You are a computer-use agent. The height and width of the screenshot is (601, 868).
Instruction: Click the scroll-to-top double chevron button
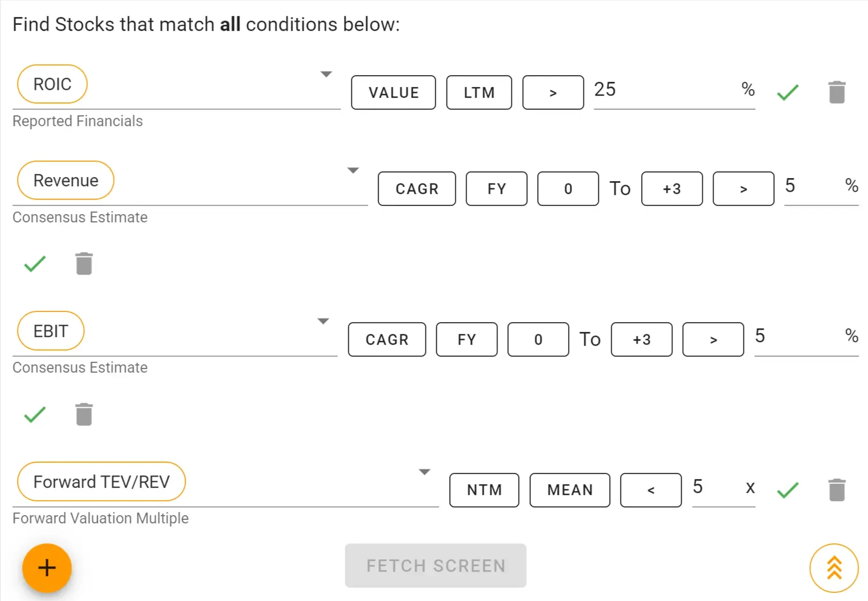point(834,568)
